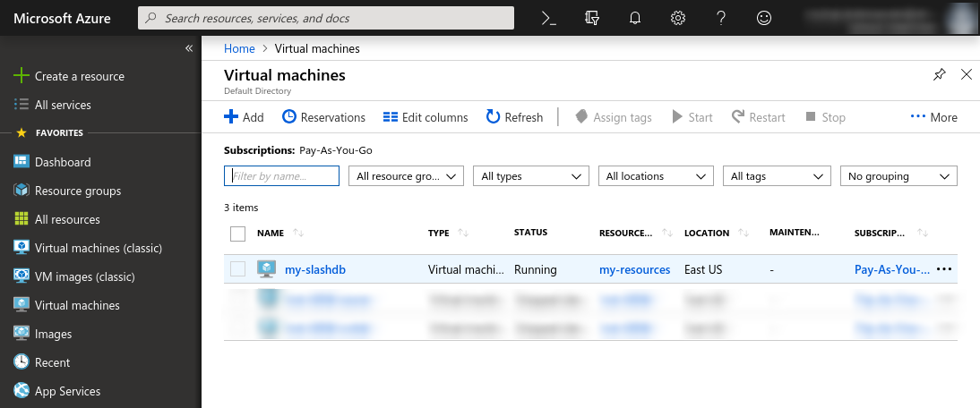Open the portal settings gear
Image resolution: width=980 pixels, height=408 pixels.
678,18
